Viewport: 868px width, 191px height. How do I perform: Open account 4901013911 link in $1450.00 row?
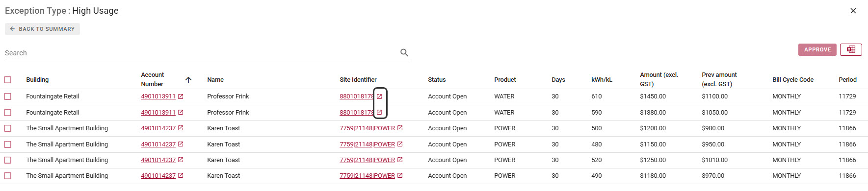click(158, 96)
